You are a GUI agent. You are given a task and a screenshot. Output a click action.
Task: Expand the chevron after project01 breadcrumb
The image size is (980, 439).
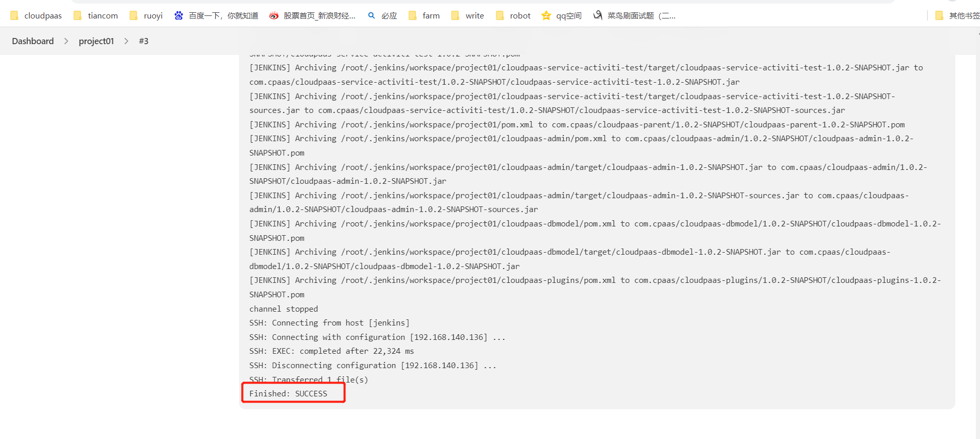[126, 41]
